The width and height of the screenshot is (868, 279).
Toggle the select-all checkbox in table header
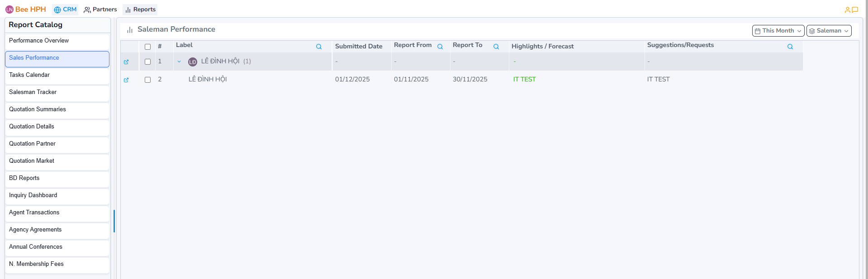pos(147,47)
